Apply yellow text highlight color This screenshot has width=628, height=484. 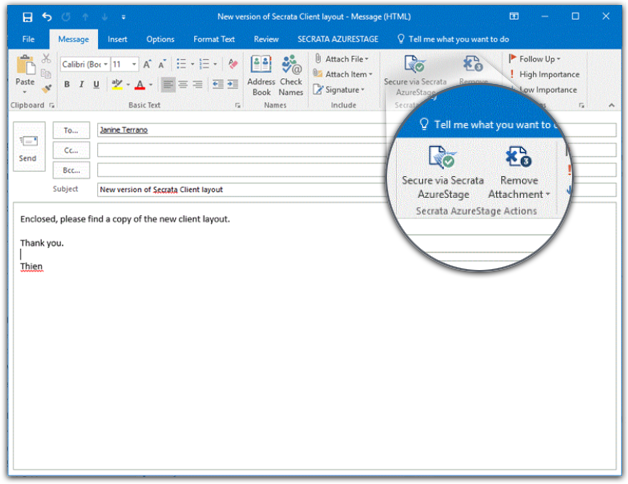click(x=117, y=85)
